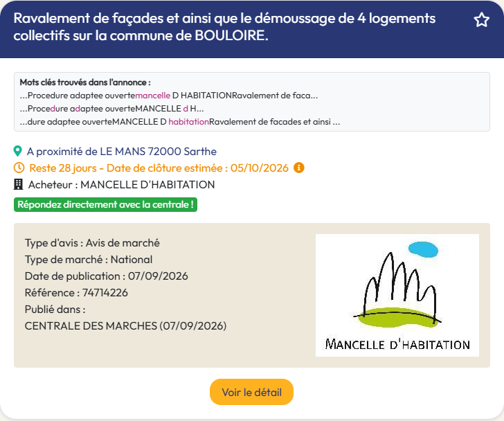
Task: Click the Répondez directement avec la centrale badge
Action: pos(105,205)
